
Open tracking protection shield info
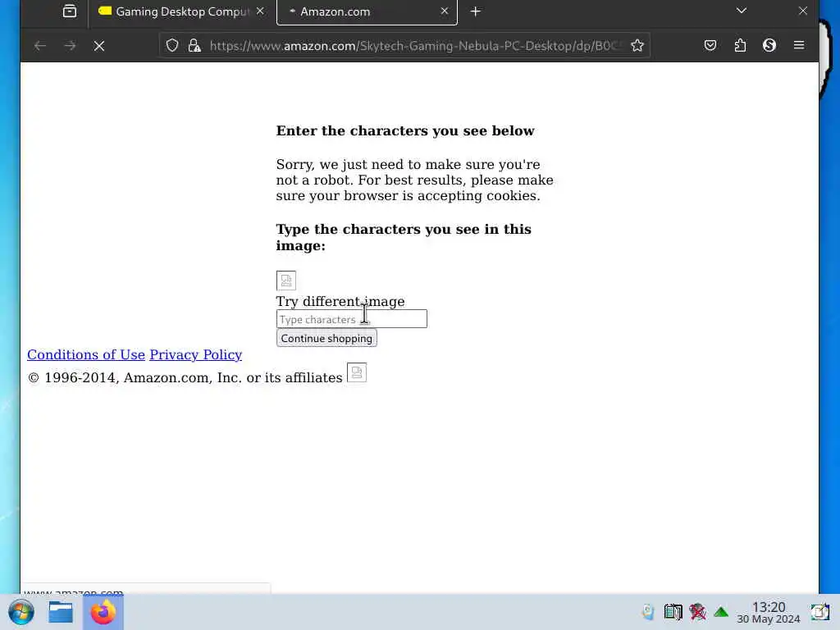(172, 46)
